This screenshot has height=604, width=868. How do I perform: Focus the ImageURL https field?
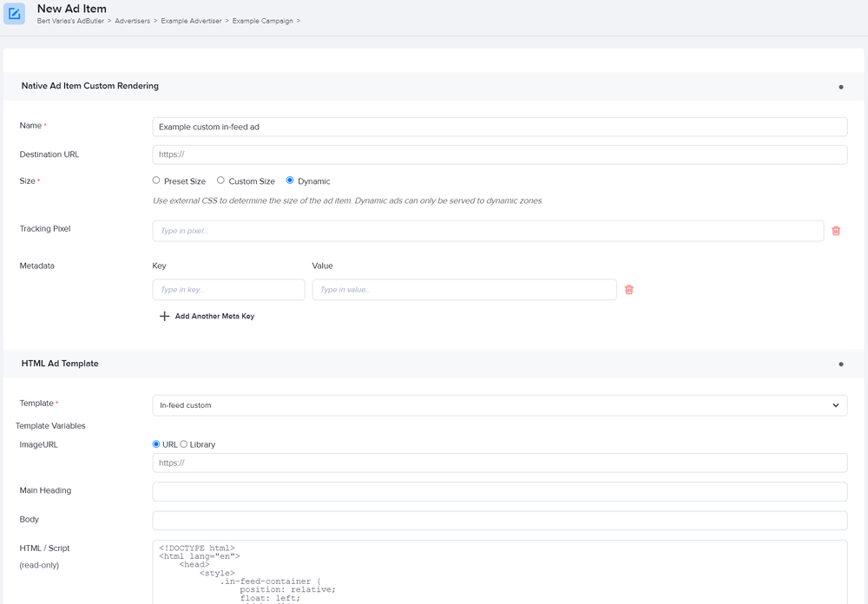(500, 463)
